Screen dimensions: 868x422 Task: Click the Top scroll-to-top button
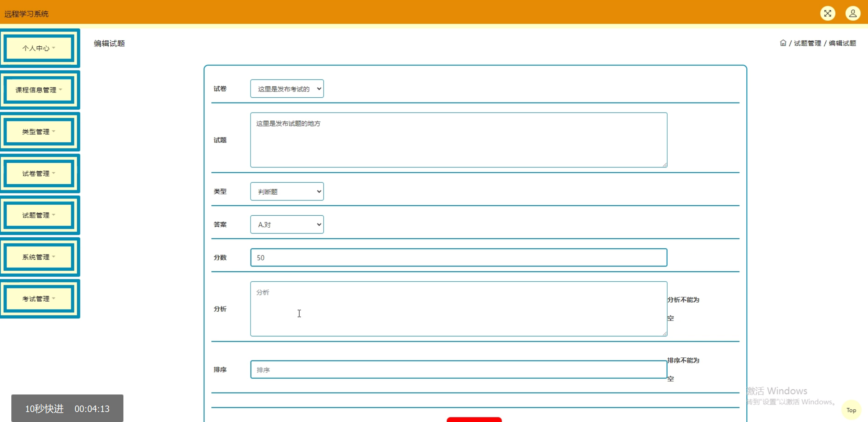click(x=851, y=410)
